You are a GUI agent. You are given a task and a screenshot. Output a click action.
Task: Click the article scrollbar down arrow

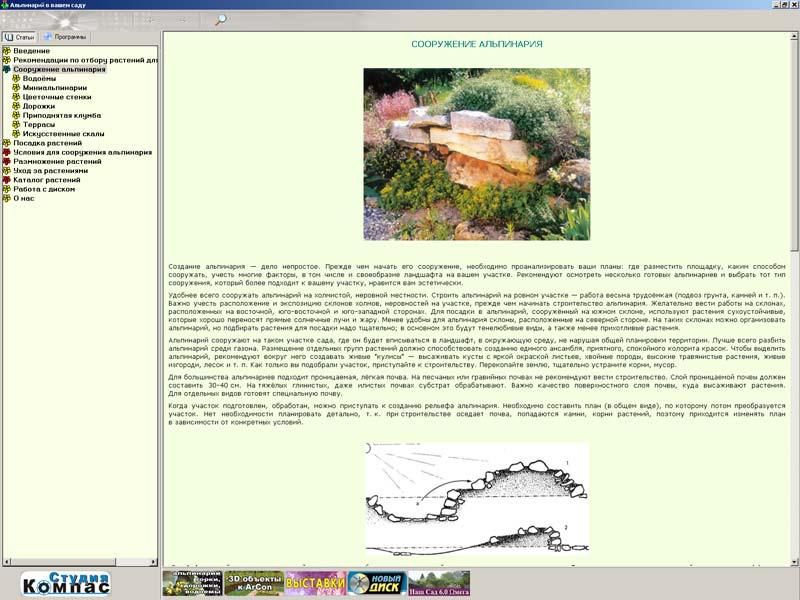coord(794,561)
